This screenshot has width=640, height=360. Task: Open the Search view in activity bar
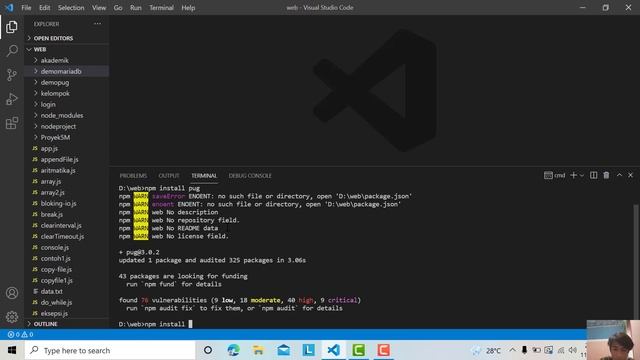point(12,51)
